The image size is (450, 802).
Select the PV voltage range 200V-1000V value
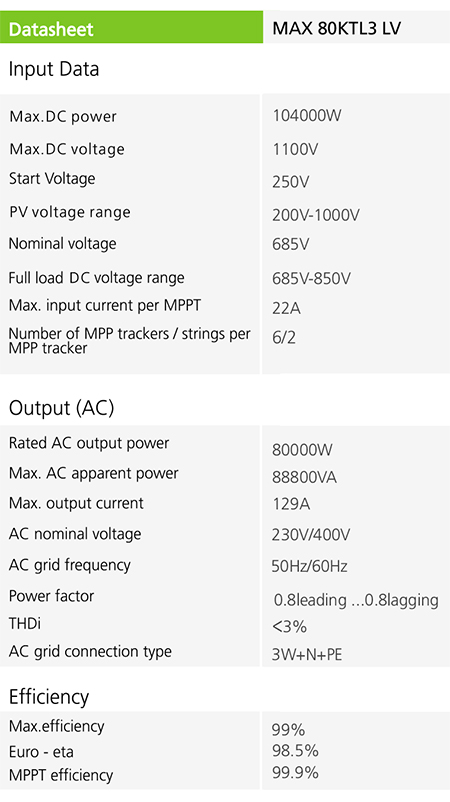[x=316, y=215]
